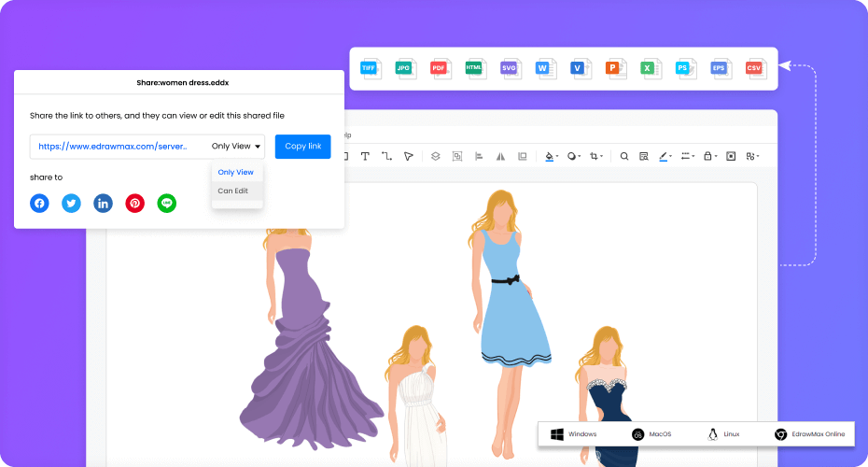Export to Excel using X icon
The image size is (868, 467).
pos(651,69)
